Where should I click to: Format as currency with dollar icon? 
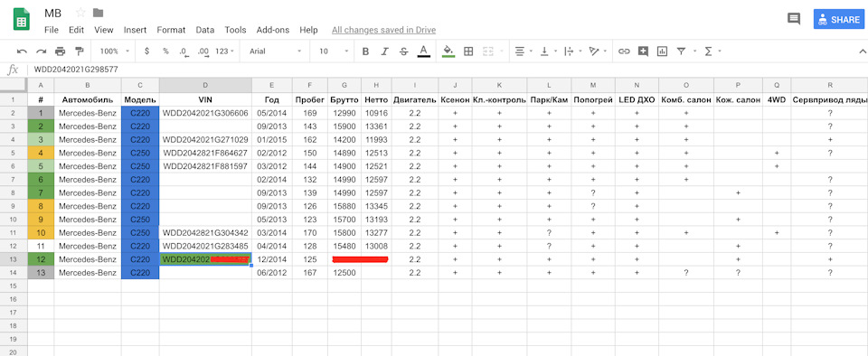pyautogui.click(x=146, y=51)
